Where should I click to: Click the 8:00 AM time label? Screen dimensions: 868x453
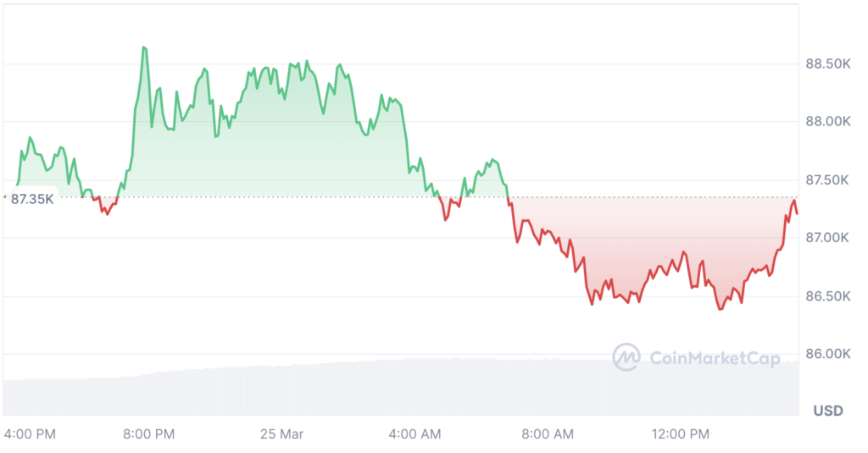548,434
